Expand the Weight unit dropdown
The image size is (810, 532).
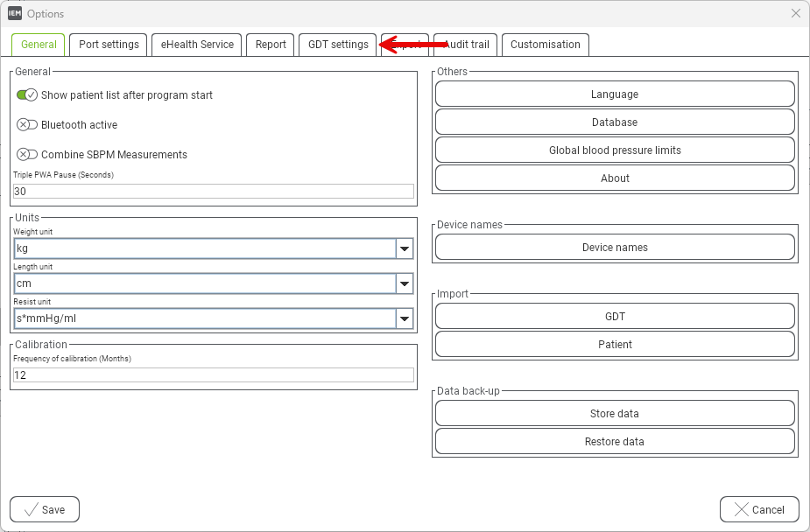pos(405,248)
